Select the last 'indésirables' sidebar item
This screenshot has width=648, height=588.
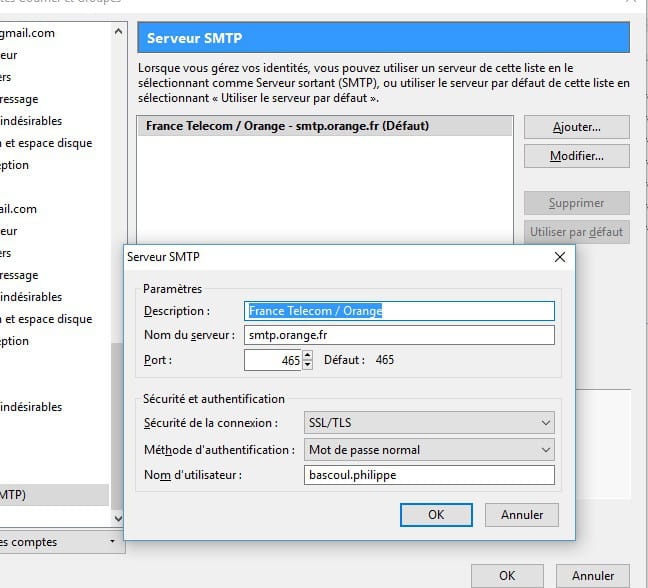click(31, 407)
